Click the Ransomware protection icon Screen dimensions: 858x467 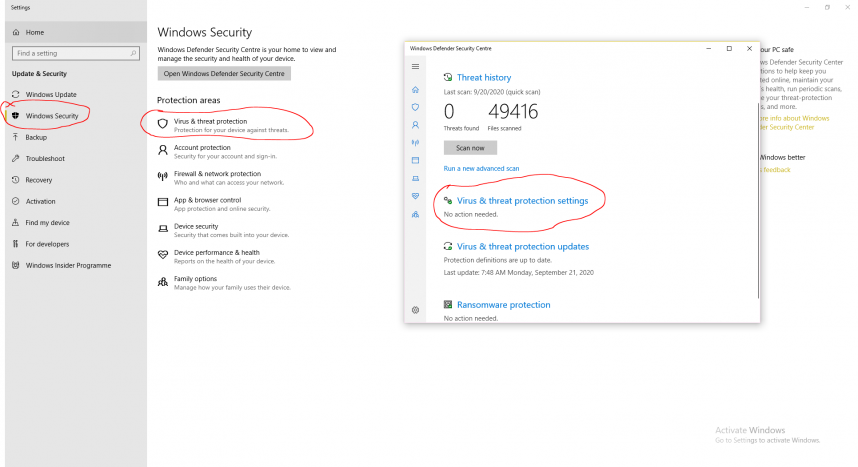[448, 304]
